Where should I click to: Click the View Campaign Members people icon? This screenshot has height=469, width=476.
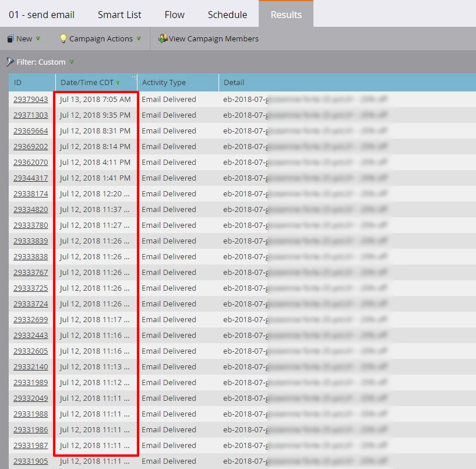click(x=163, y=38)
